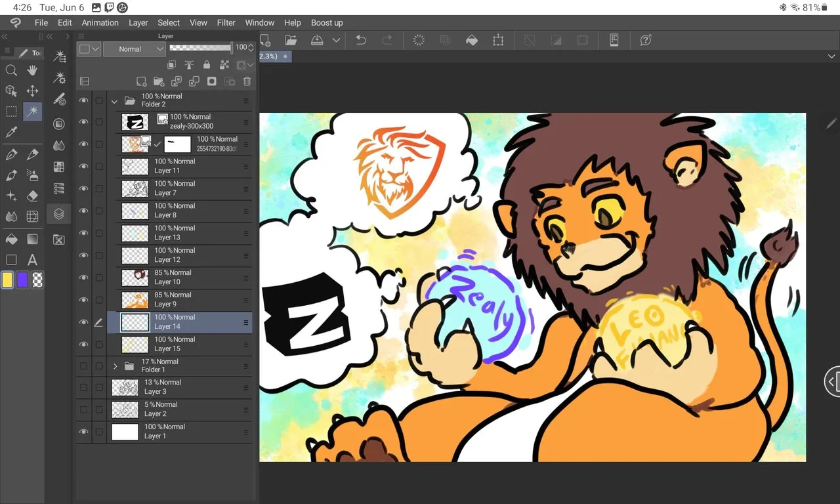Select the Fill bucket tool
840x504 pixels.
(11, 239)
